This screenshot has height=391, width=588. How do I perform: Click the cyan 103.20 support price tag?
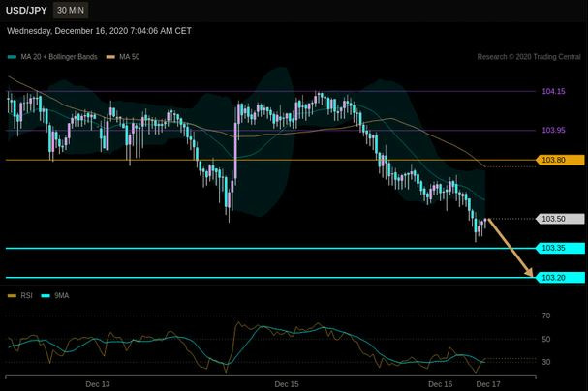(561, 278)
